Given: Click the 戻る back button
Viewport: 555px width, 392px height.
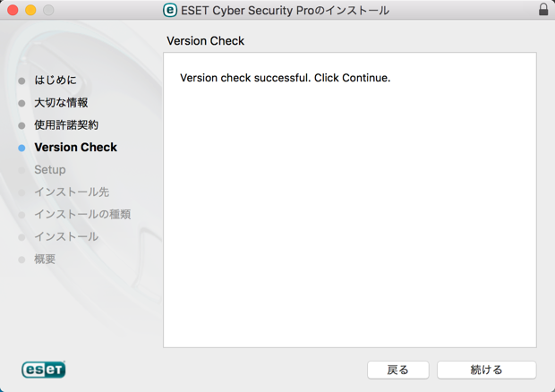Looking at the screenshot, I should click(397, 370).
